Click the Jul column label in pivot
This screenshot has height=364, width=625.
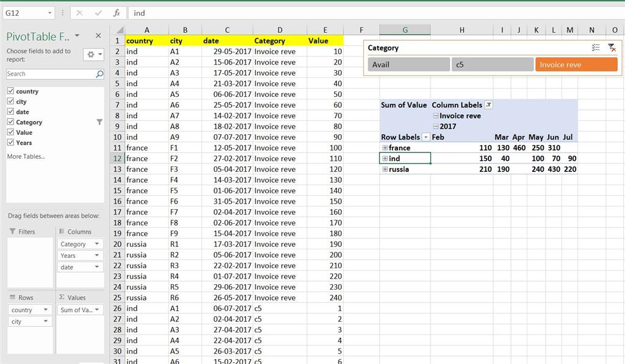568,137
